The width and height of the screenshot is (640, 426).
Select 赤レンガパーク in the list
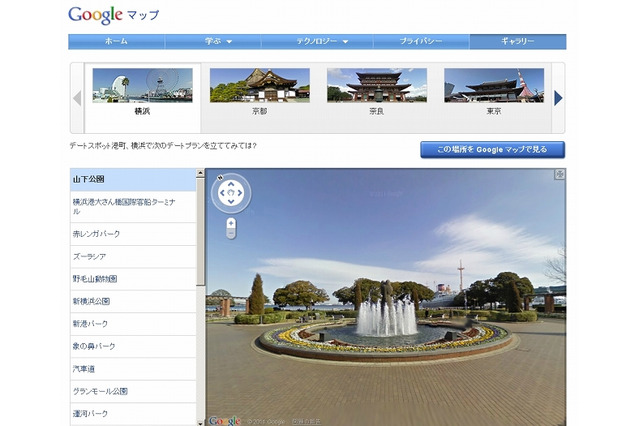tap(133, 234)
